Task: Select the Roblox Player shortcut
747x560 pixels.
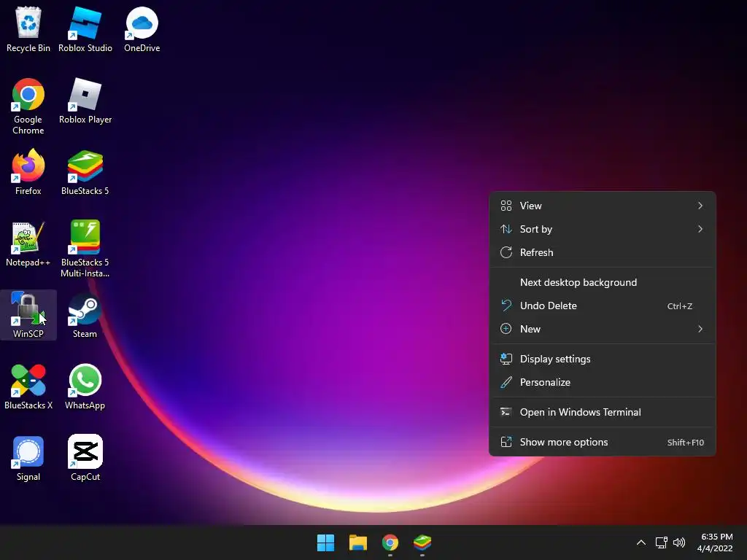Action: tap(85, 101)
